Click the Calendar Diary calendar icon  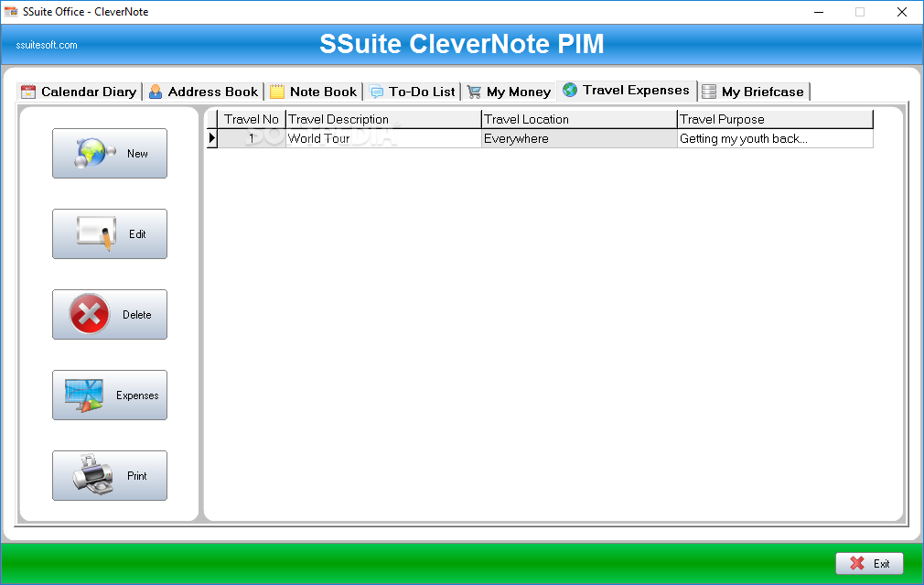[28, 92]
